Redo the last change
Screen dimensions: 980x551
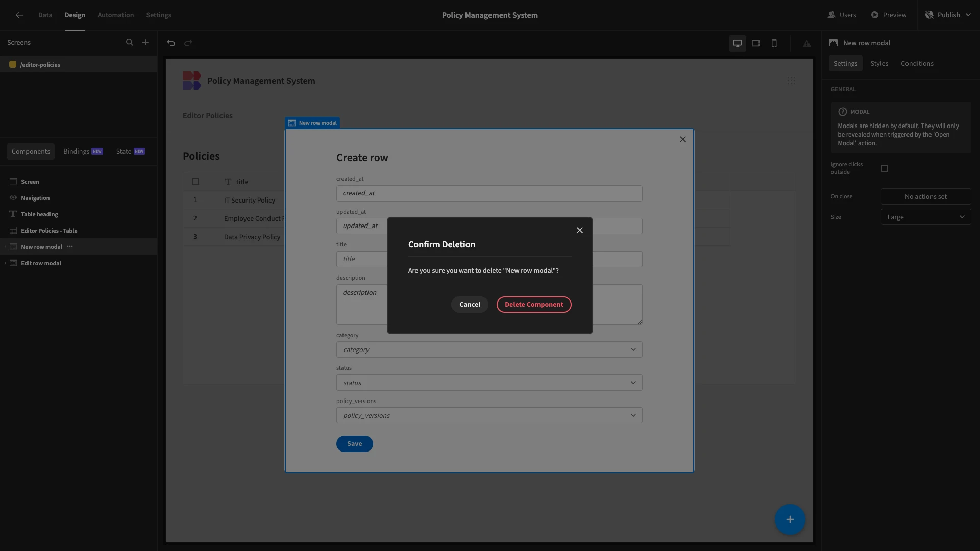(x=188, y=43)
